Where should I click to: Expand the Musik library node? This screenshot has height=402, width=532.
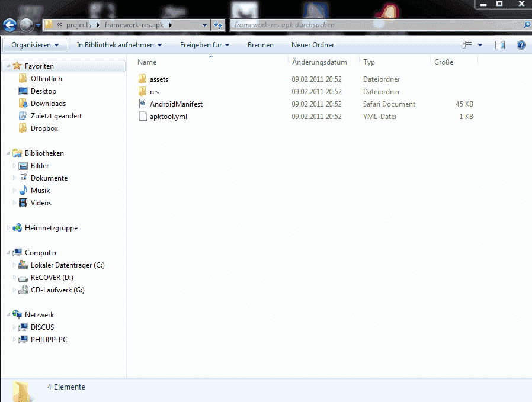(x=14, y=191)
